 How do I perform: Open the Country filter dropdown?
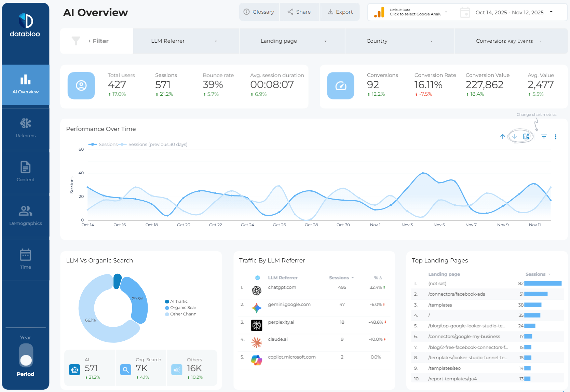tap(399, 41)
